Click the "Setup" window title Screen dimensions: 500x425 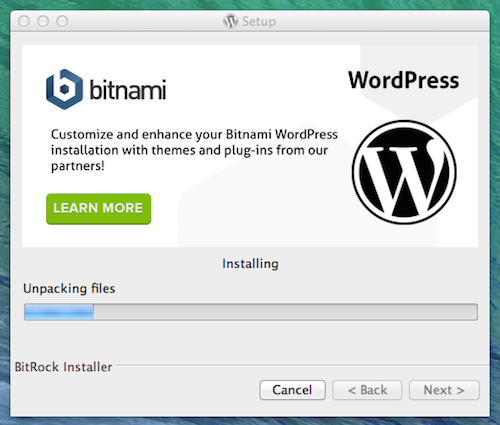[x=259, y=22]
